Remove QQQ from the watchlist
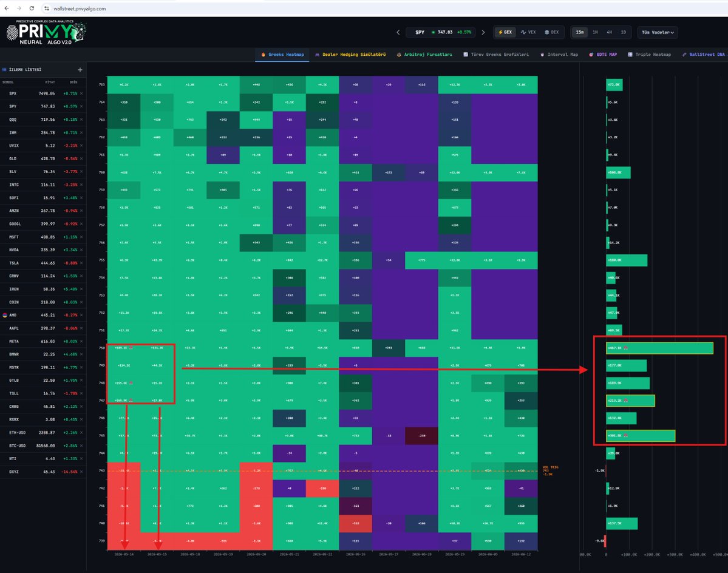 pyautogui.click(x=81, y=120)
